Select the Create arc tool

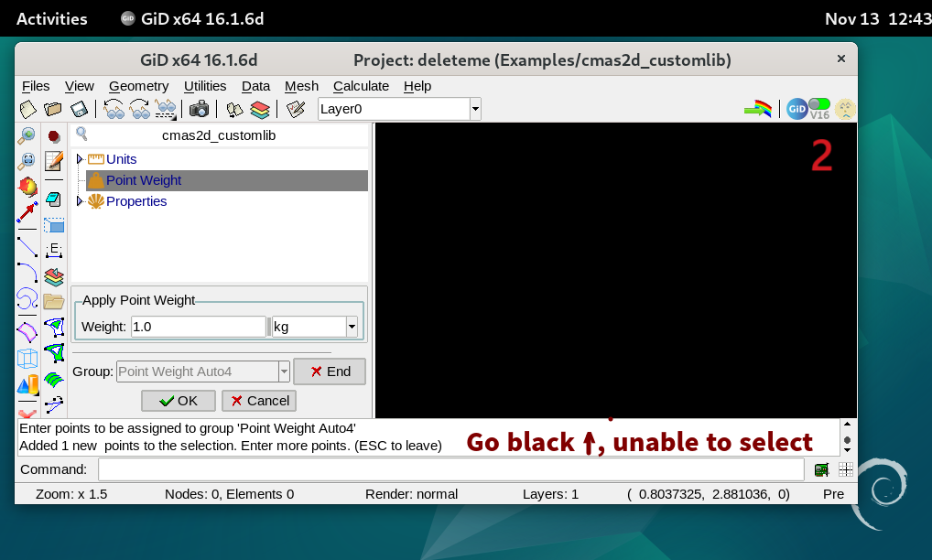pyautogui.click(x=27, y=273)
